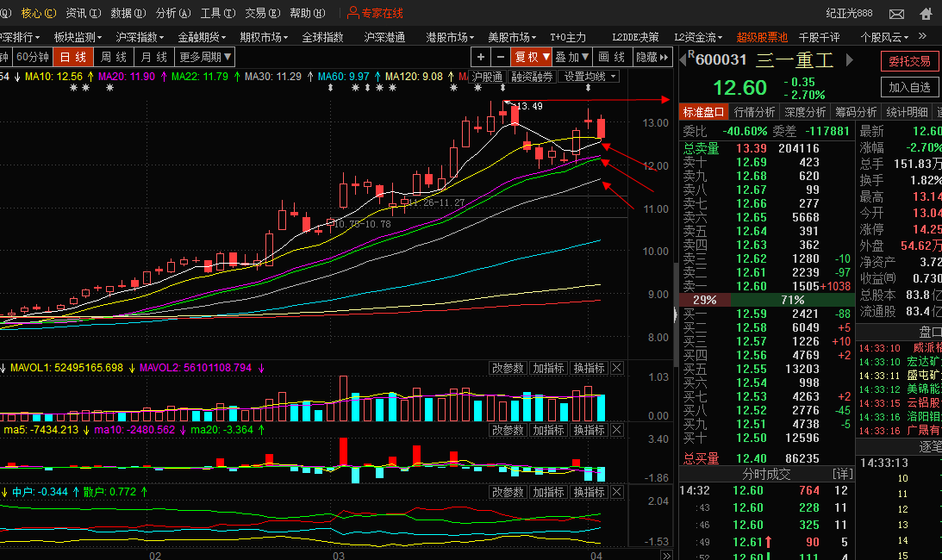Switch chart to 日线 daily period
Image resolution: width=942 pixels, height=560 pixels.
point(72,57)
